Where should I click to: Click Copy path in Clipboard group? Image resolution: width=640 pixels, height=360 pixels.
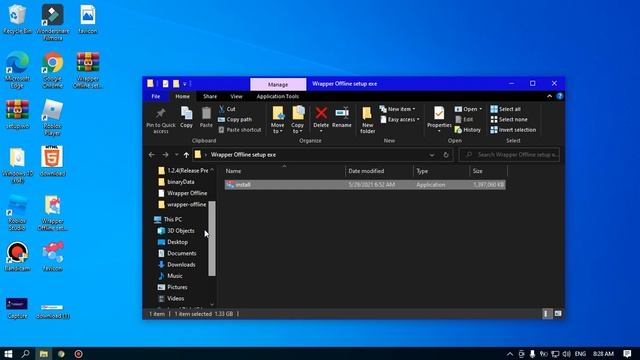pos(235,120)
